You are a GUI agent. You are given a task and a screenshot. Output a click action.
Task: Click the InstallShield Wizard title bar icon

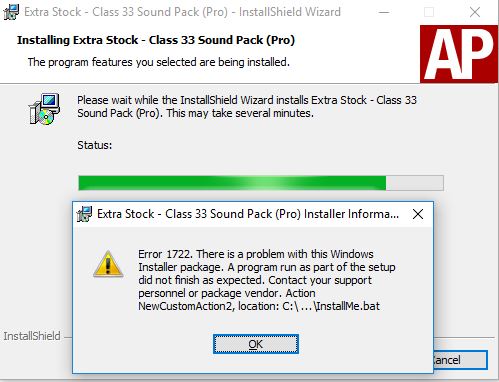pyautogui.click(x=11, y=12)
